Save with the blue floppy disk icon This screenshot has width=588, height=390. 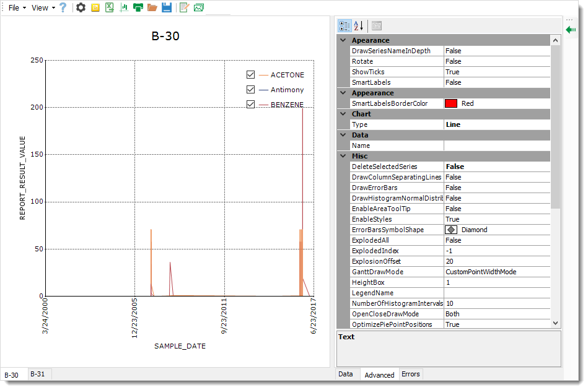167,7
